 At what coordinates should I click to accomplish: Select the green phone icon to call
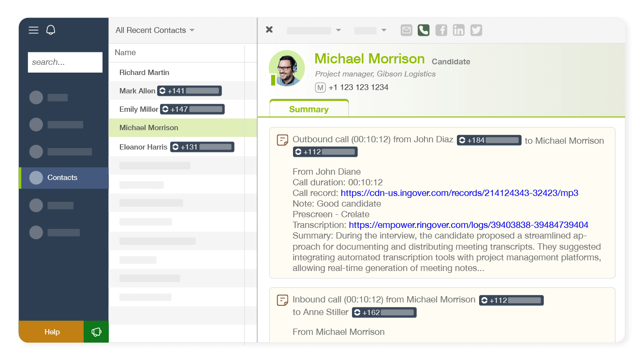(424, 30)
